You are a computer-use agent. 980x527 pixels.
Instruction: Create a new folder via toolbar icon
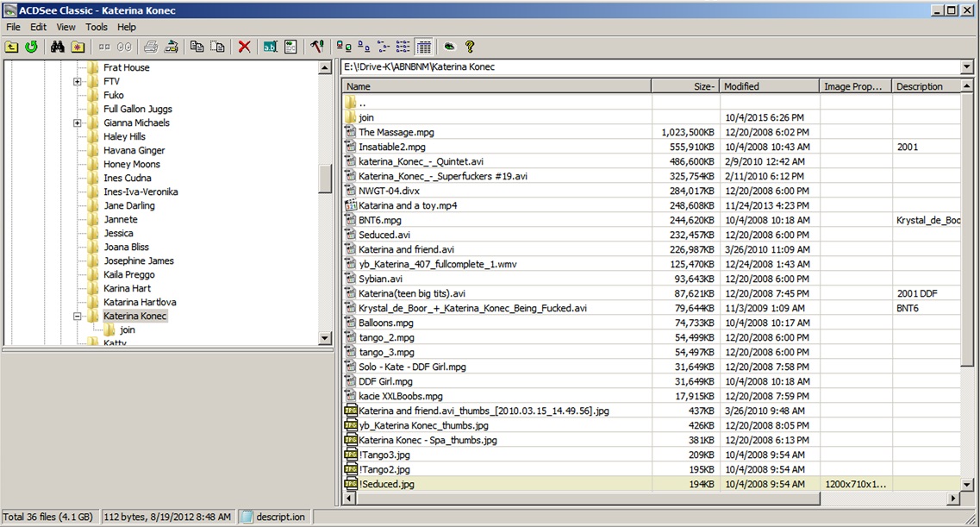[78, 47]
